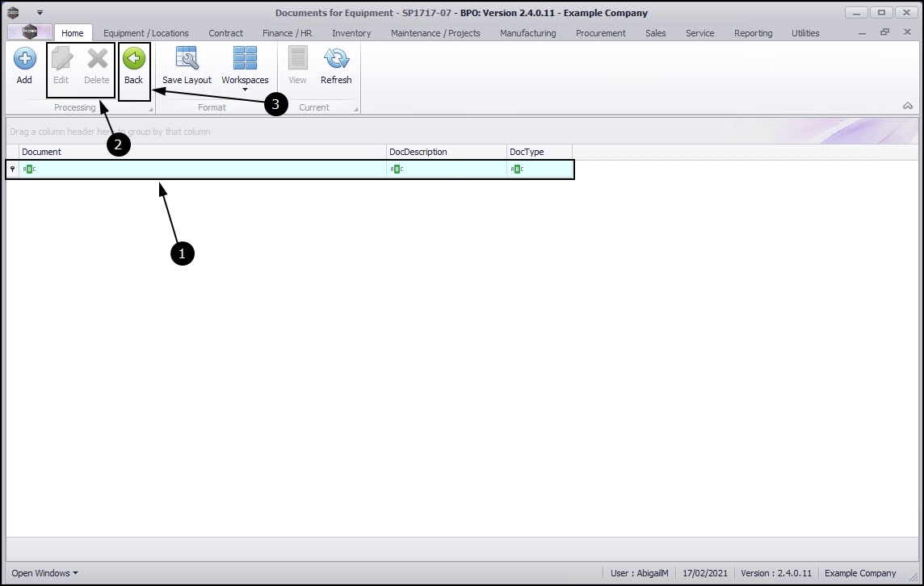Open the Inventory tab
The height and width of the screenshot is (586, 924).
coord(351,33)
